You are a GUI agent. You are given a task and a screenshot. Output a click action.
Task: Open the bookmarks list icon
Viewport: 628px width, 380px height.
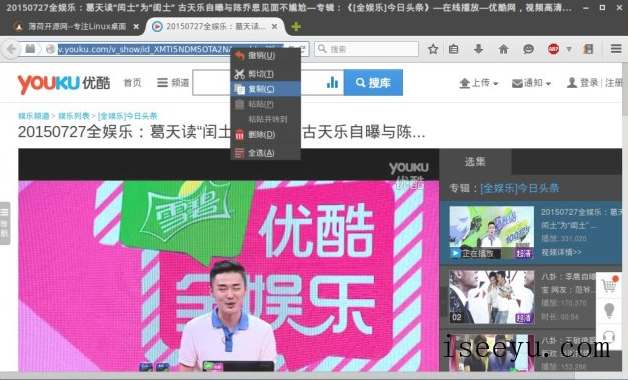(x=453, y=49)
